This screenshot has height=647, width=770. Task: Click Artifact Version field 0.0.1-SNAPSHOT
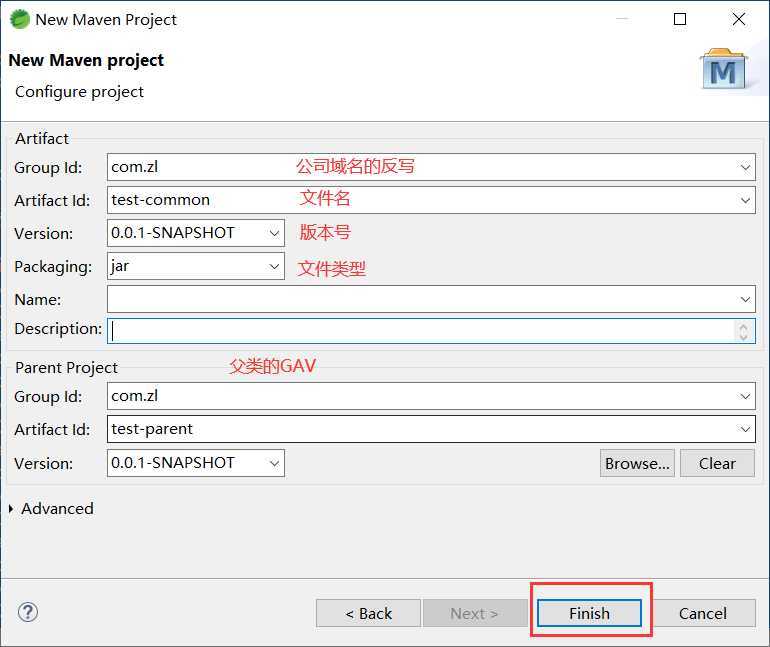click(x=196, y=233)
